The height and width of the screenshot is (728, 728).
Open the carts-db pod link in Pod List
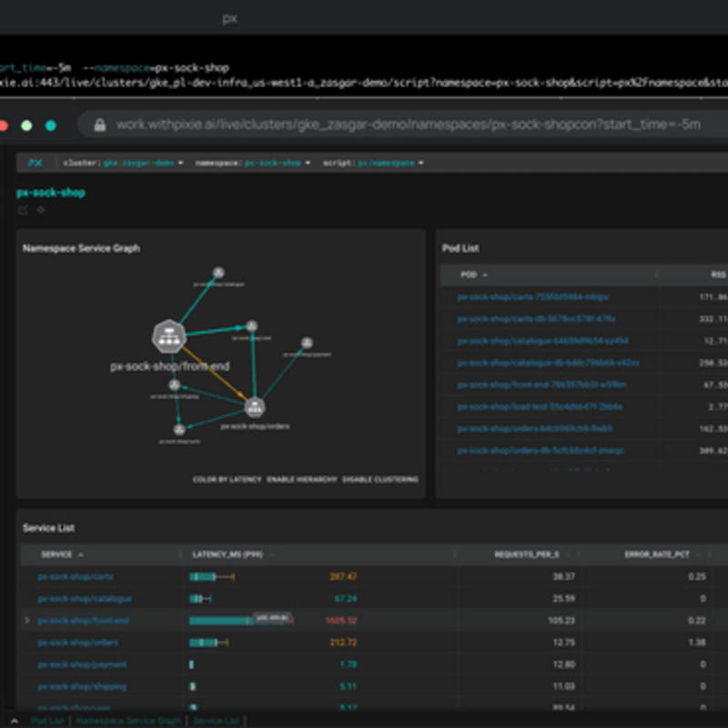tap(536, 318)
